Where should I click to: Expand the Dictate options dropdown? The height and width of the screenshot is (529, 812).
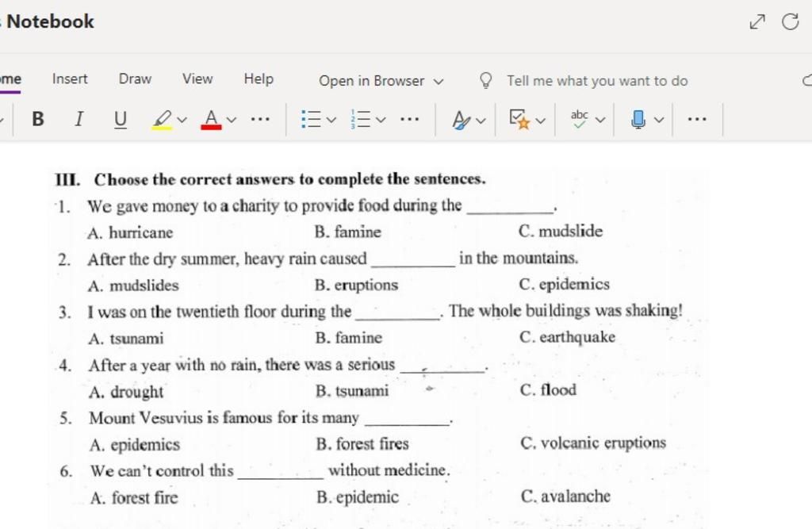pyautogui.click(x=659, y=121)
